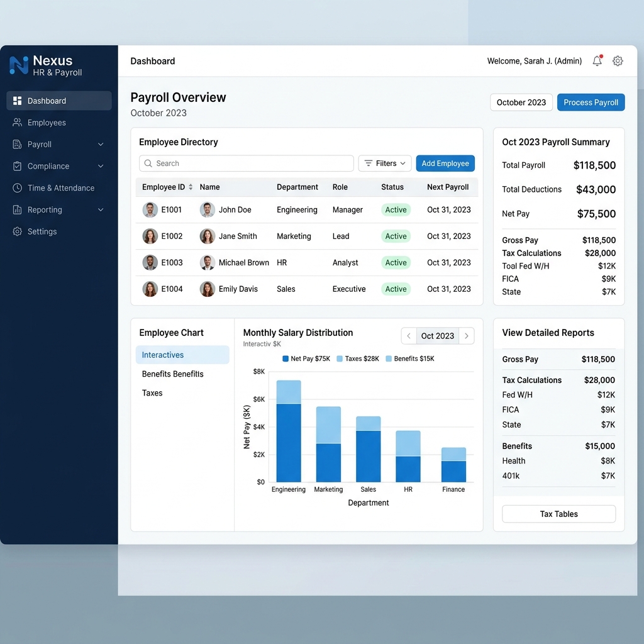Viewport: 644px width, 644px height.
Task: Click Total Payroll $118,500 value
Action: tap(594, 165)
